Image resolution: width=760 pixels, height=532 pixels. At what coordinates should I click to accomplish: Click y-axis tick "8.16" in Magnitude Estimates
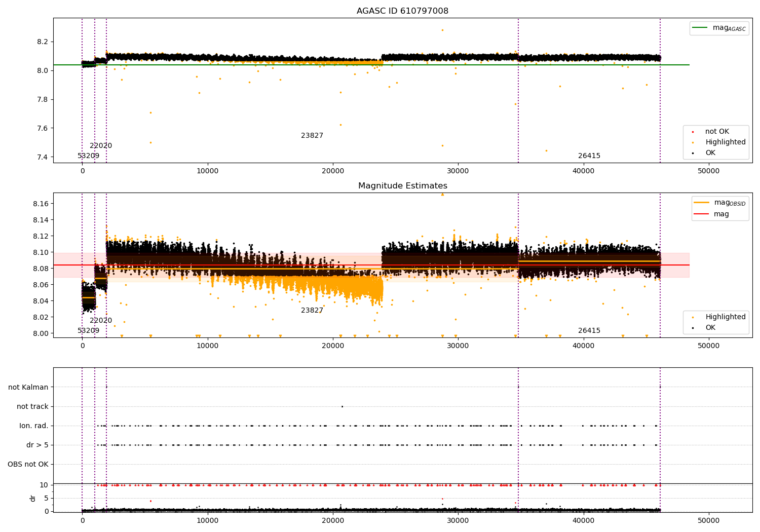pos(41,204)
